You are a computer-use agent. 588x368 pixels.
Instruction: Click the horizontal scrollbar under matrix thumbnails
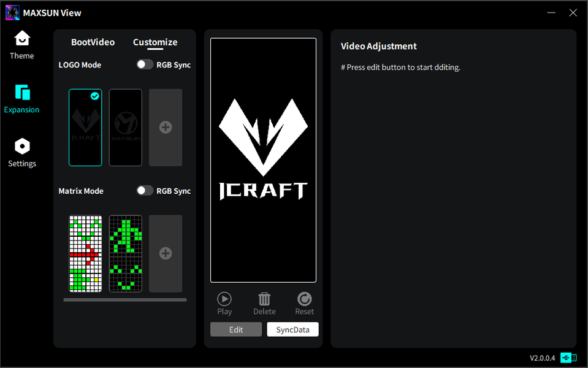coord(125,300)
